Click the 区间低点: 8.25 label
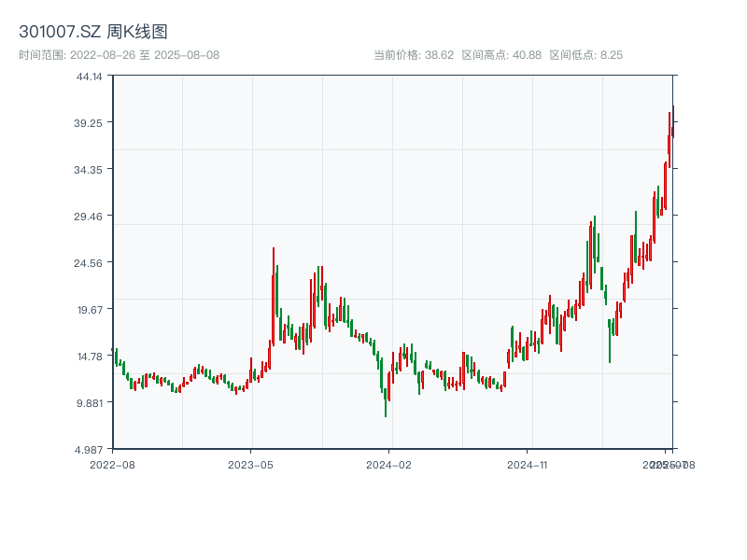This screenshot has width=747, height=560. [x=586, y=55]
